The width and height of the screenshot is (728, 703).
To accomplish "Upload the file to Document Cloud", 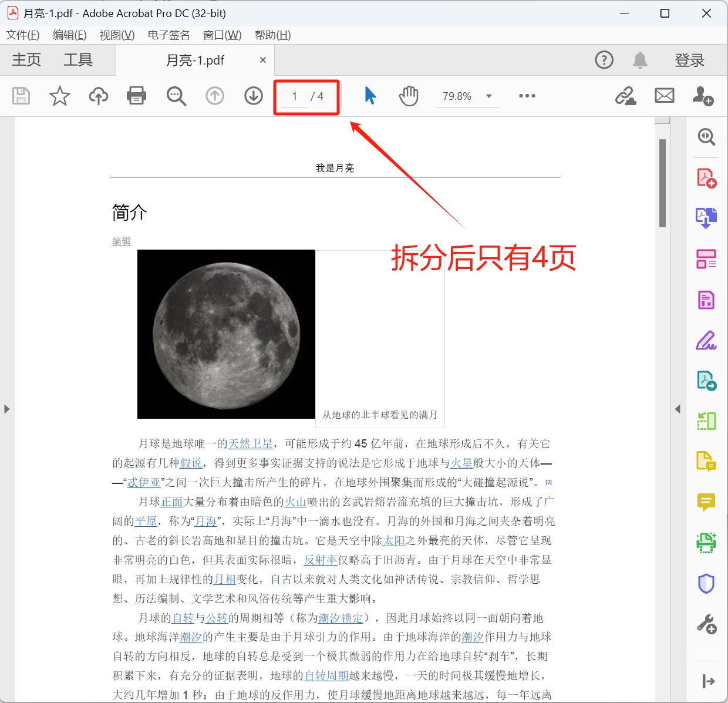I will (98, 96).
